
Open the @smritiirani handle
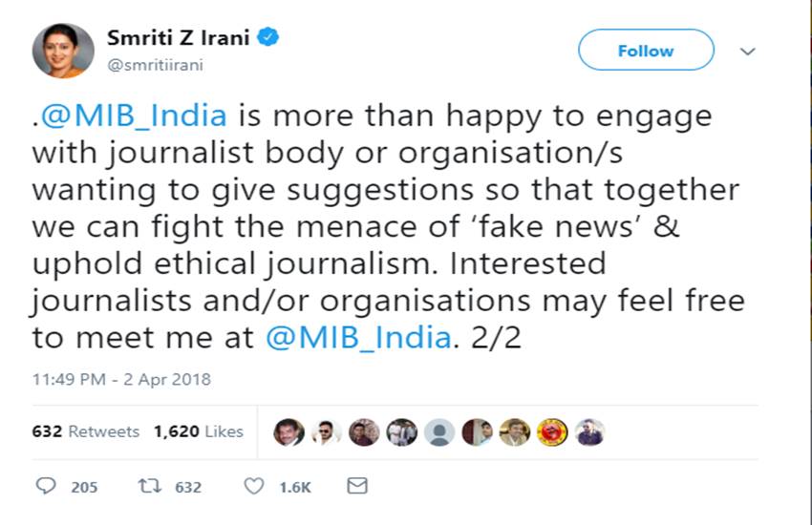tap(157, 65)
